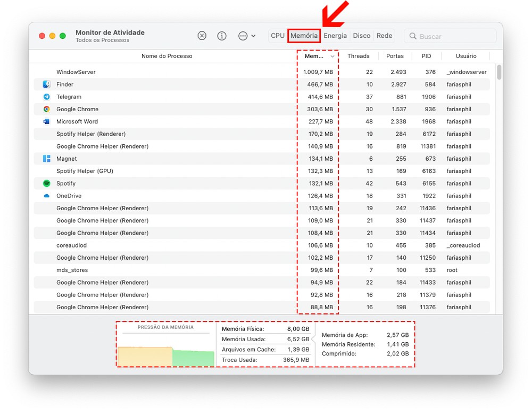Sort by Threads column header
Screen dimensions: 532x413
[358, 56]
